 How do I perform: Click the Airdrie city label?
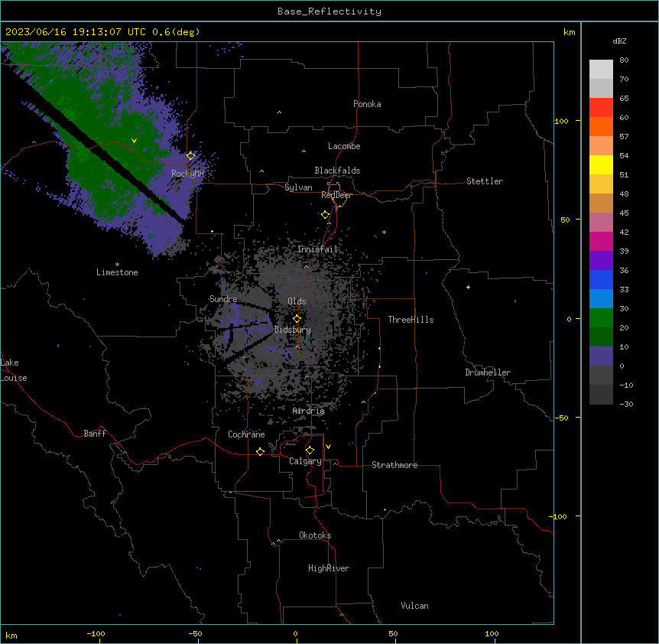309,411
